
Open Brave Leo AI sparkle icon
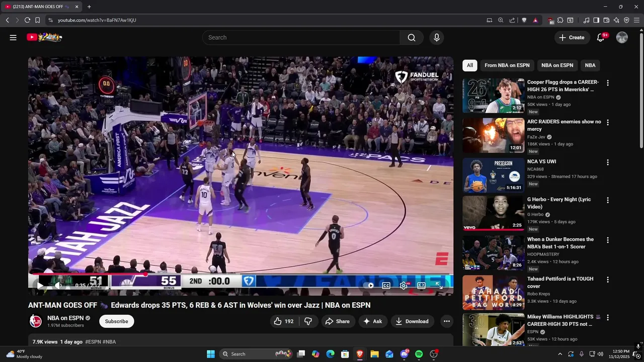(616, 20)
